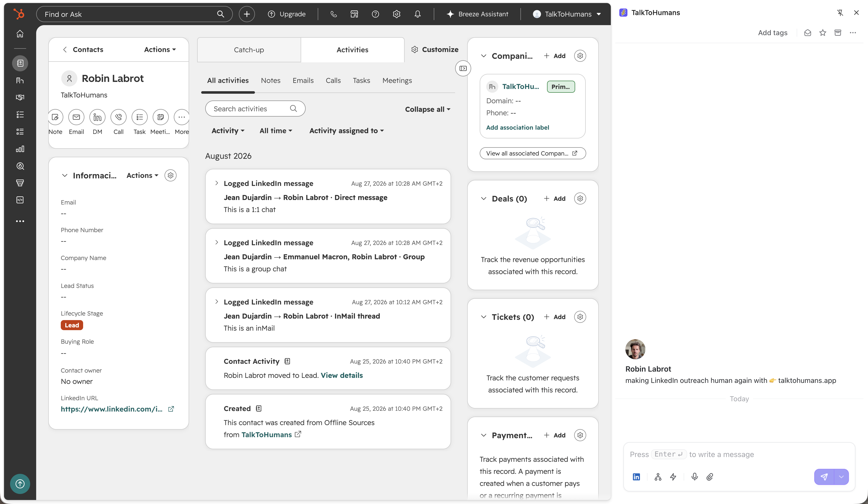Open the Companies card settings gear
The height and width of the screenshot is (504, 868).
pyautogui.click(x=580, y=56)
